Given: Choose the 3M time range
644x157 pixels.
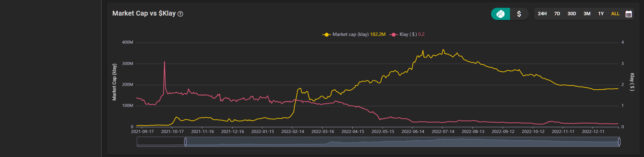Looking at the screenshot, I should (x=587, y=14).
